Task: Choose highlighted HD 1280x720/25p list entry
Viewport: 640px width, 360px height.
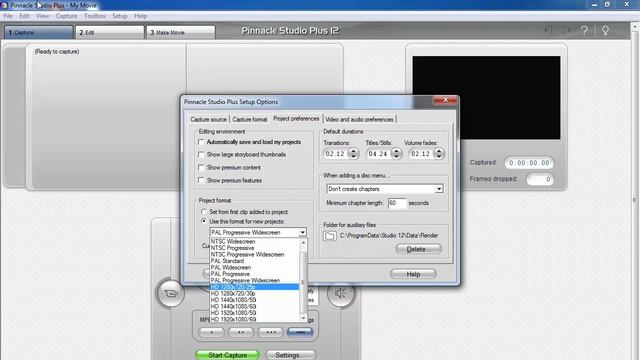Action: 255,287
